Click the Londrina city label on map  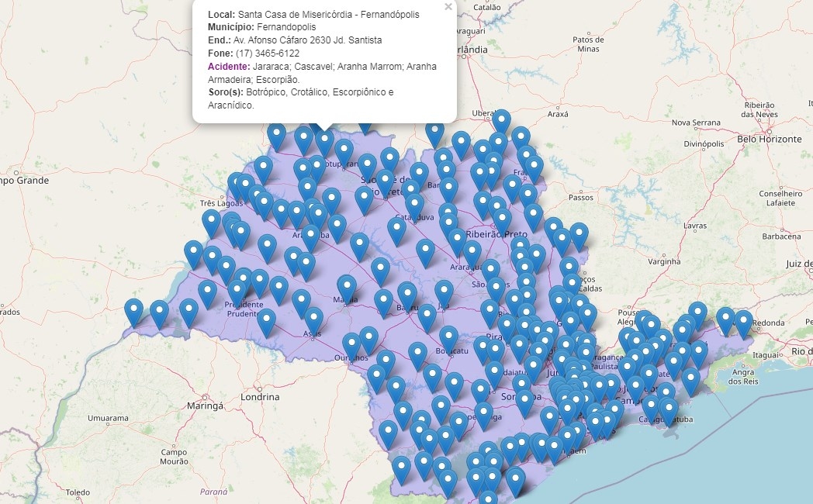click(x=260, y=396)
